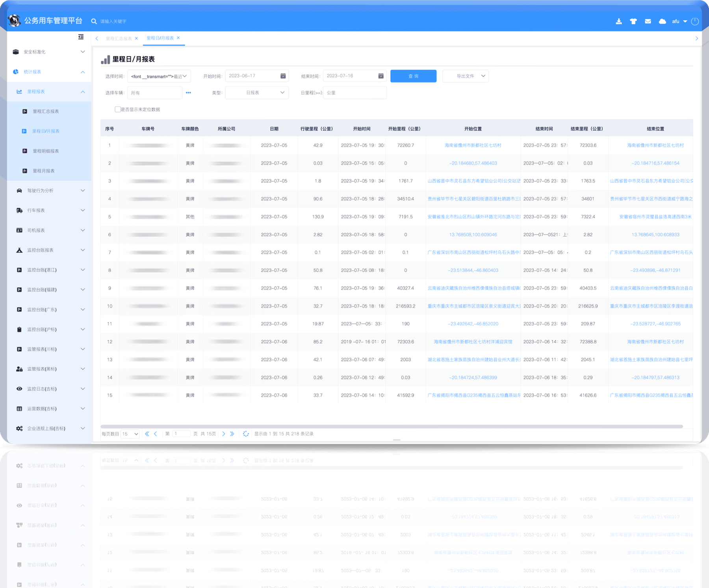Expand 企业违规上报(吉标) menu
The width and height of the screenshot is (709, 588).
[x=49, y=428]
